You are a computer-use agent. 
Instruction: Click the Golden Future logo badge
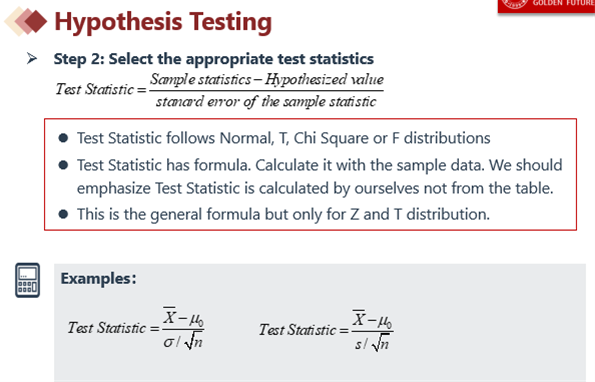click(546, 6)
